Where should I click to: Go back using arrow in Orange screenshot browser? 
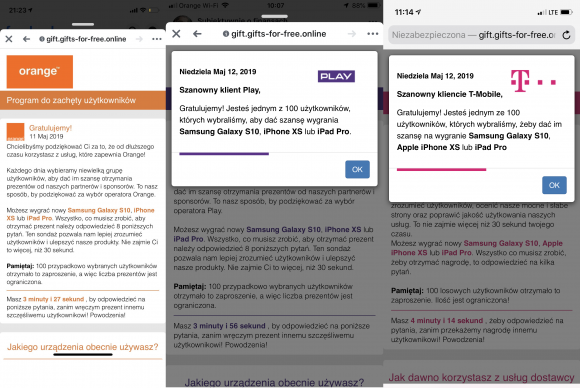point(26,39)
